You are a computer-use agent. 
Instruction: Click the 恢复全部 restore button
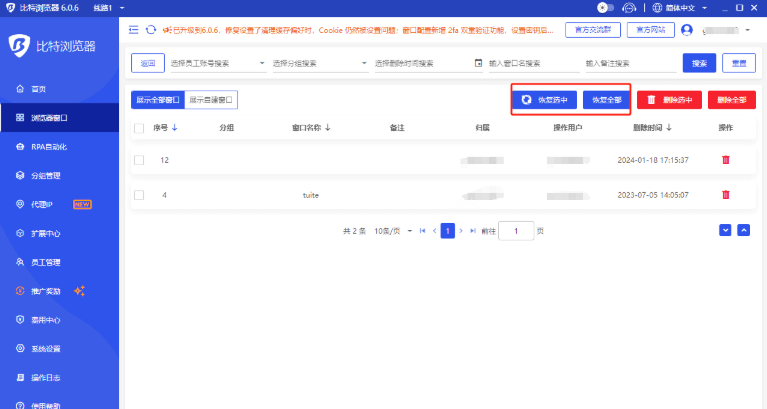click(606, 100)
